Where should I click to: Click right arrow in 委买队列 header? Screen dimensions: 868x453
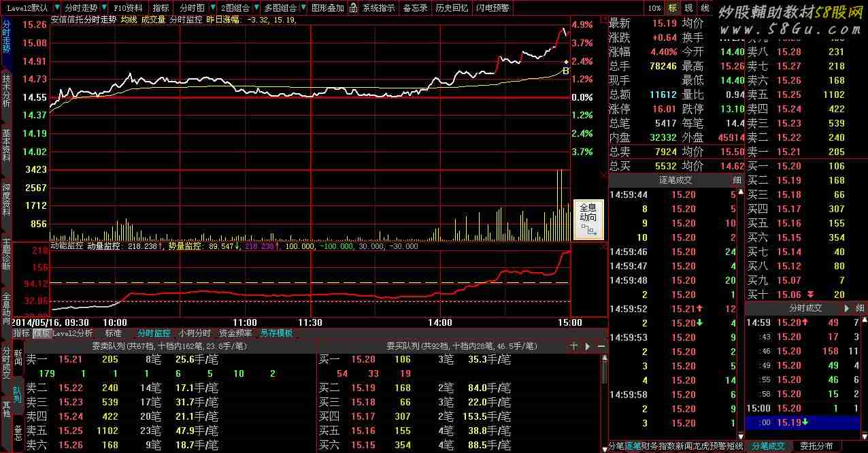click(587, 346)
